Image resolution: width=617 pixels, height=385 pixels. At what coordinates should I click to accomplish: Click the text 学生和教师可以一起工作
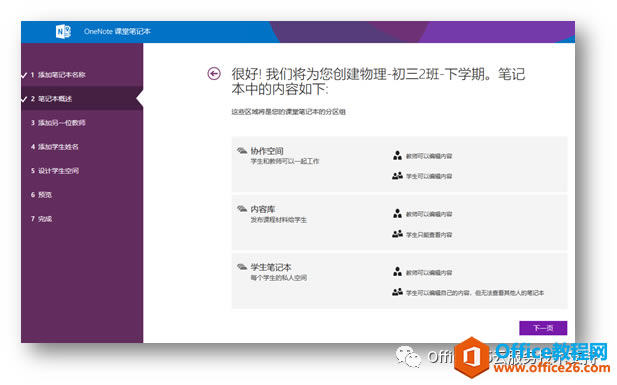(285, 161)
